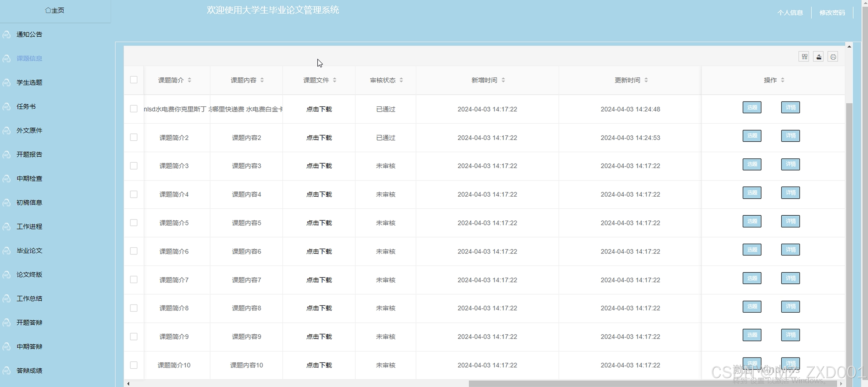Check the checkbox for row 课题简介5

pos(134,223)
